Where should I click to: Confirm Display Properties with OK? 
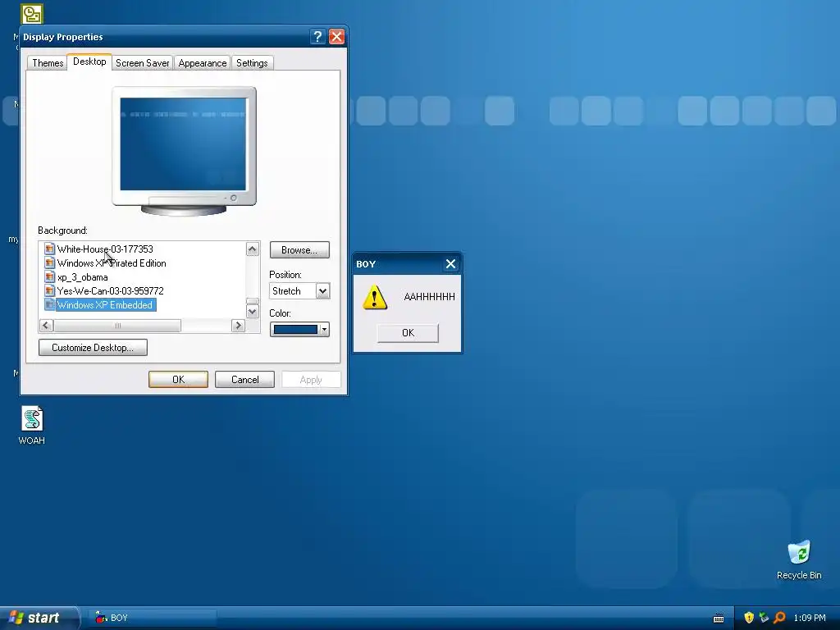178,379
